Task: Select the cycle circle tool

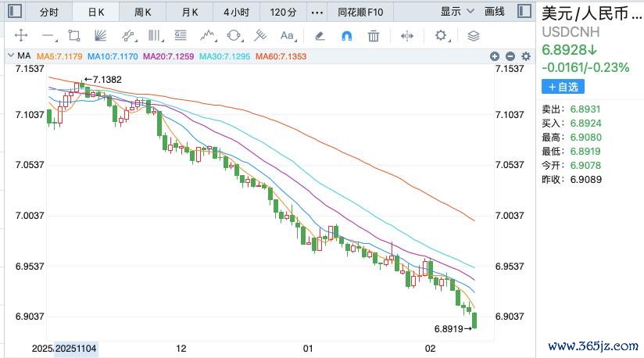Action: click(x=234, y=36)
